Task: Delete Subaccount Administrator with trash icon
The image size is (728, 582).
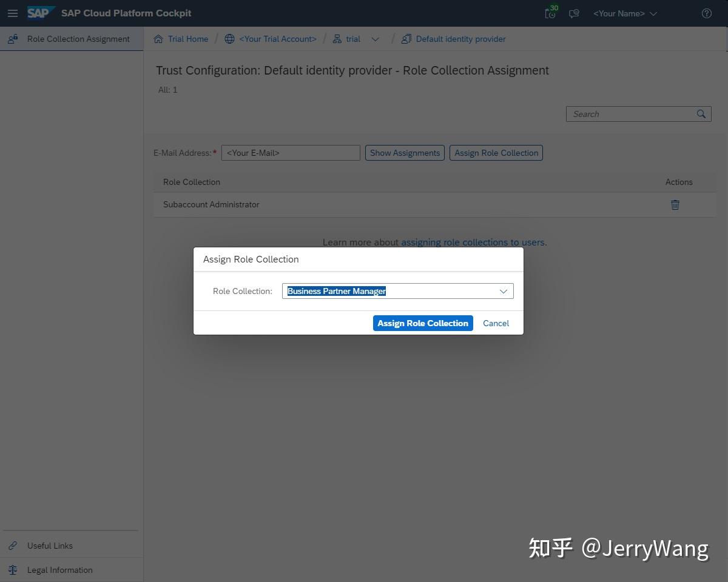Action: pyautogui.click(x=675, y=205)
